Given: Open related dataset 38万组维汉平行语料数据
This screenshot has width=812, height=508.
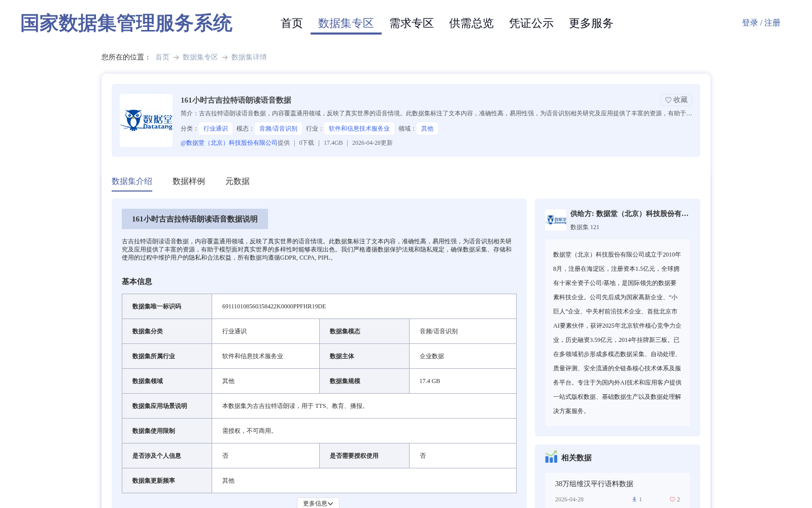Looking at the screenshot, I should pos(594,484).
